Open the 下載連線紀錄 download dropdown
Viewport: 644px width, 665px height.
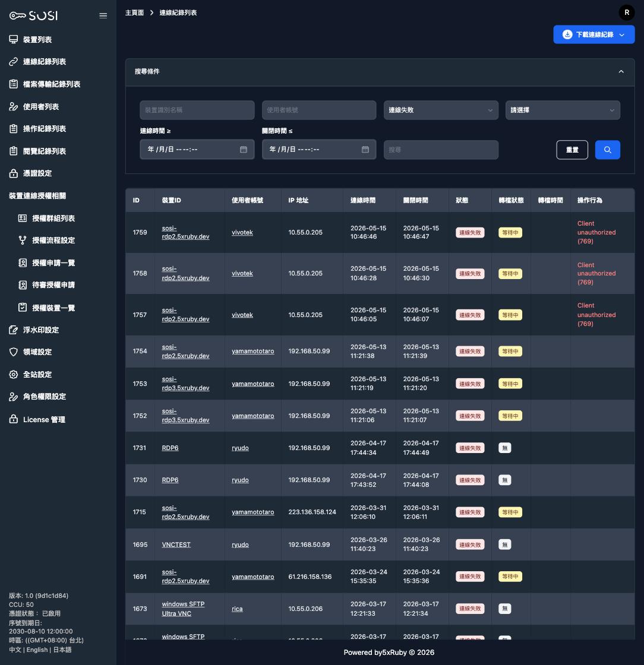click(x=594, y=34)
